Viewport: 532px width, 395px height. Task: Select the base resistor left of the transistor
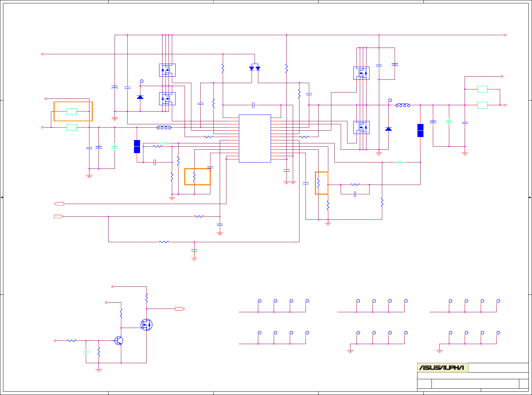coord(72,341)
